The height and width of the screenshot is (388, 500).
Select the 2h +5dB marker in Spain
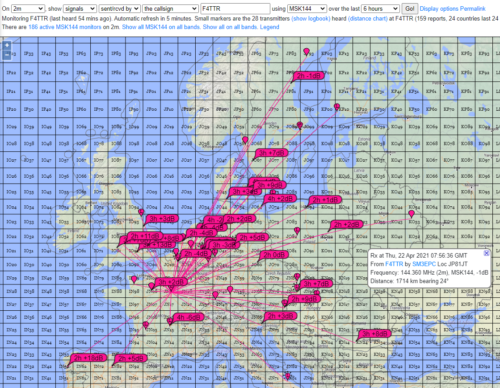pyautogui.click(x=131, y=358)
